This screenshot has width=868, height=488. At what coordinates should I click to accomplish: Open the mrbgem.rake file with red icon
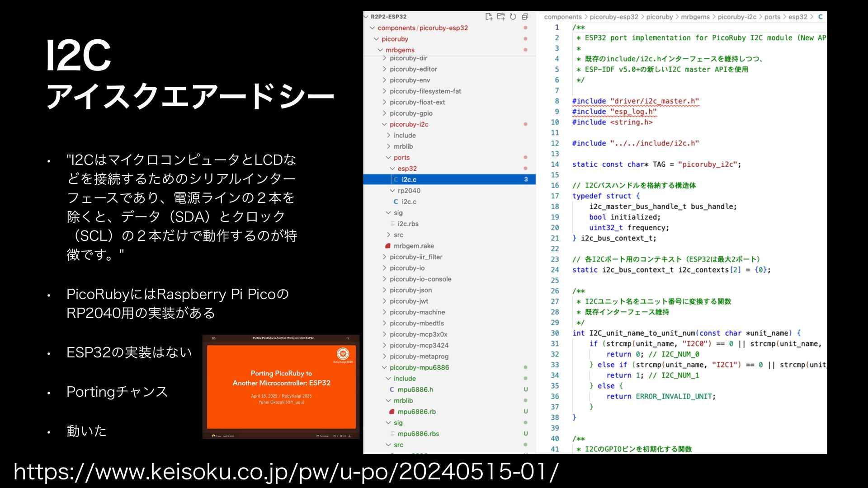pos(413,246)
